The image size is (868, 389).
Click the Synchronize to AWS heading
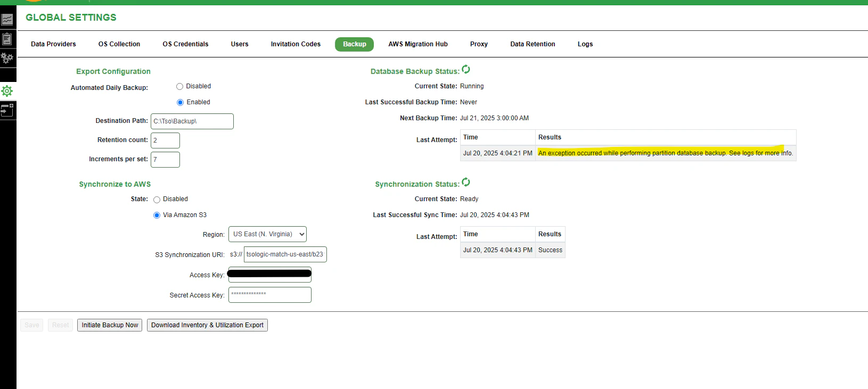(115, 184)
